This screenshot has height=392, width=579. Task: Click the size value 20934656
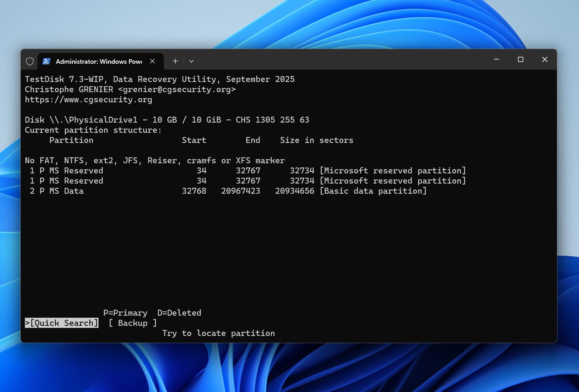tap(295, 191)
